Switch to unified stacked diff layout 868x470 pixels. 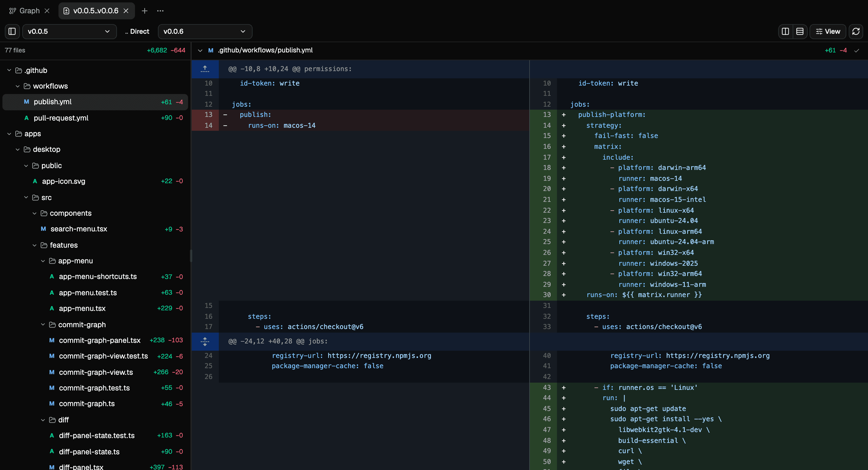800,31
